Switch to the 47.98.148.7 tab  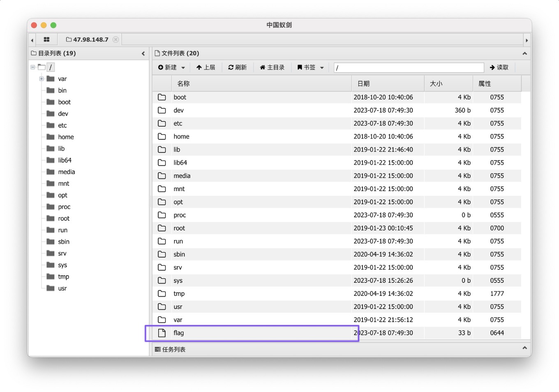pyautogui.click(x=87, y=39)
